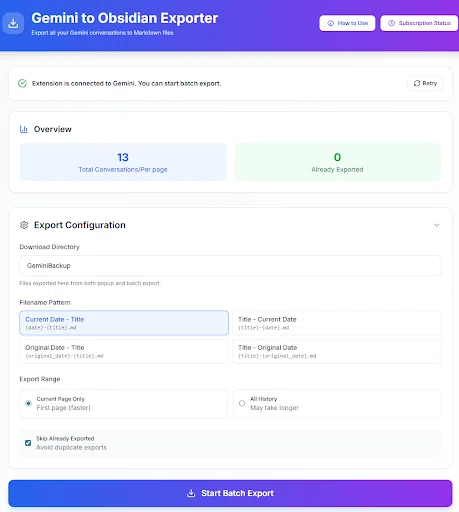Screen dimensions: 459x512
Task: Click the Filename Pattern label
Action: (45, 303)
